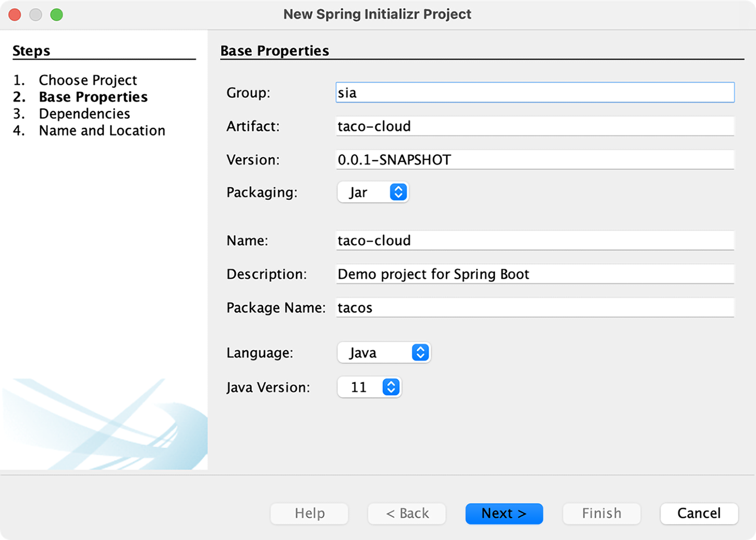Click the Package Name field

pyautogui.click(x=535, y=307)
